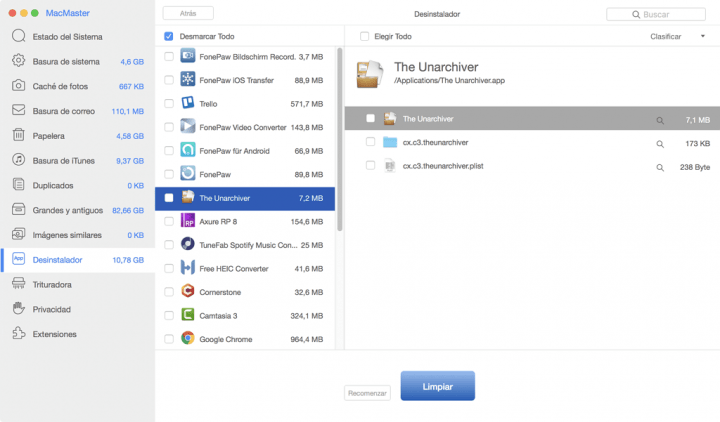The width and height of the screenshot is (720, 422).
Task: Click the /Applications/The Unarchiver.app path text
Action: click(x=449, y=80)
